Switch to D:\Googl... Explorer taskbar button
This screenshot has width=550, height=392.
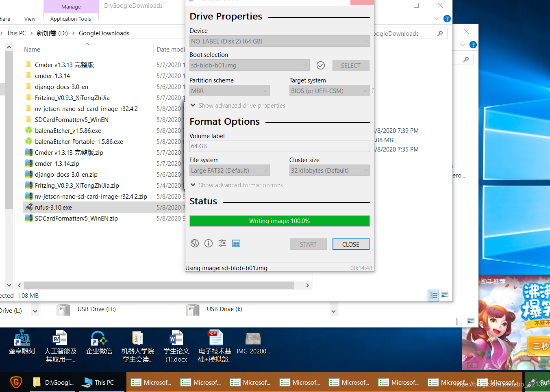(x=54, y=382)
